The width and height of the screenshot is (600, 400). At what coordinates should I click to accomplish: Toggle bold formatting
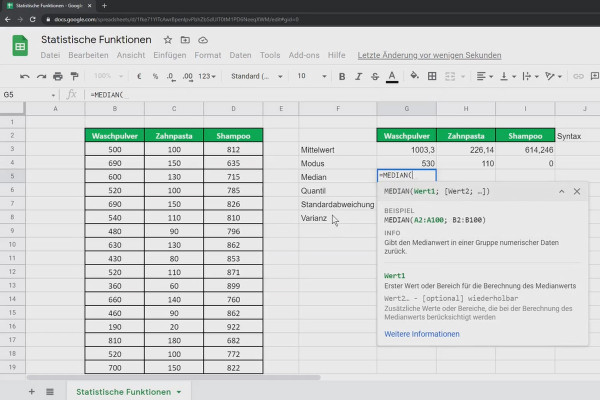coord(342,77)
